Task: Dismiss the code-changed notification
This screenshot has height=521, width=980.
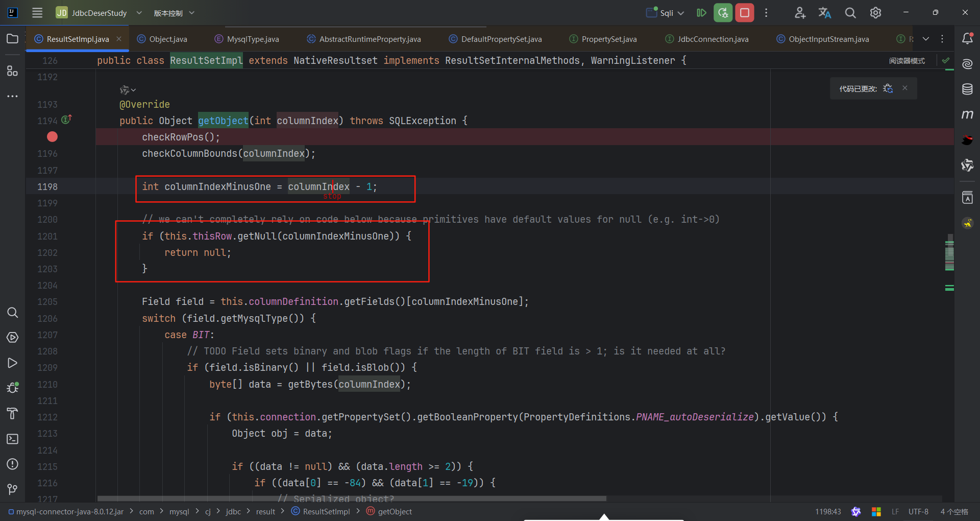Action: 905,88
